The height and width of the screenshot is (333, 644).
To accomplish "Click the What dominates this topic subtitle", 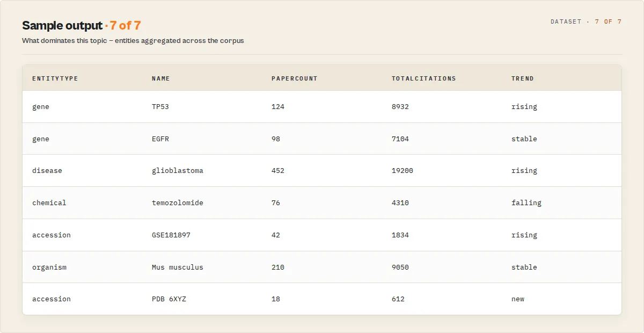I will tap(133, 41).
